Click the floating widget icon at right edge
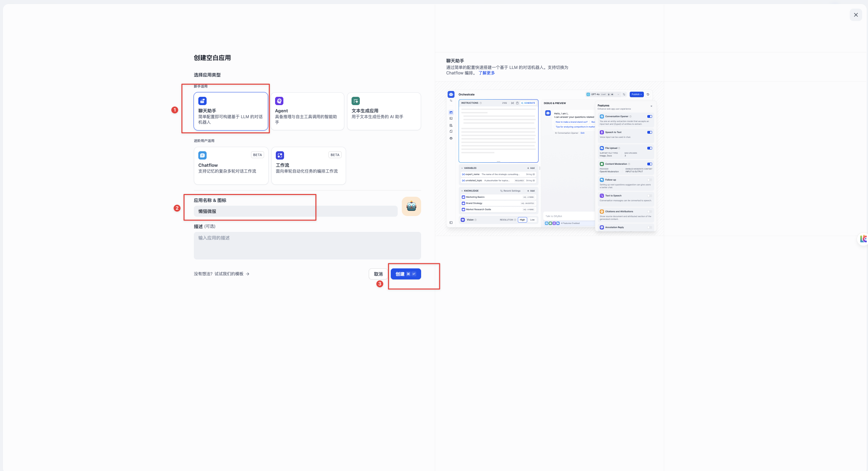This screenshot has height=471, width=868. [x=864, y=239]
